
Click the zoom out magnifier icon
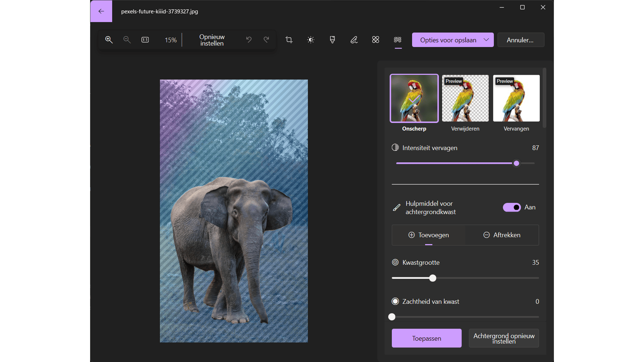pyautogui.click(x=127, y=40)
